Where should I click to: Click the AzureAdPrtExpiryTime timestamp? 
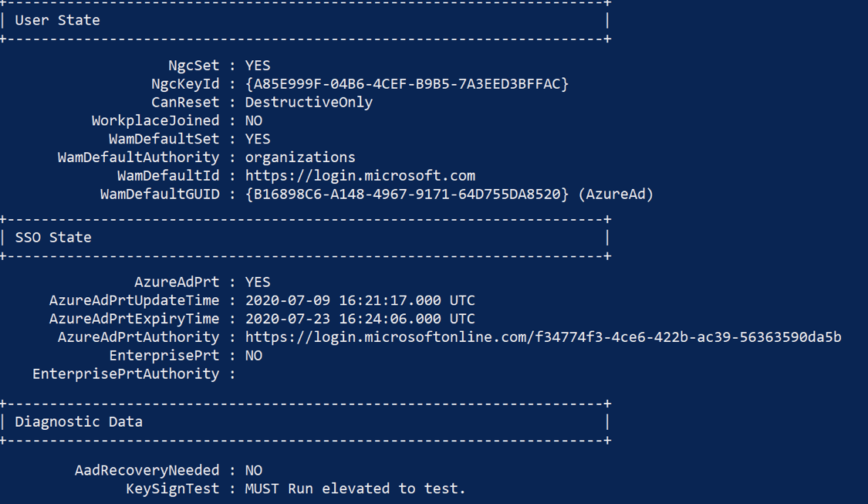[360, 319]
